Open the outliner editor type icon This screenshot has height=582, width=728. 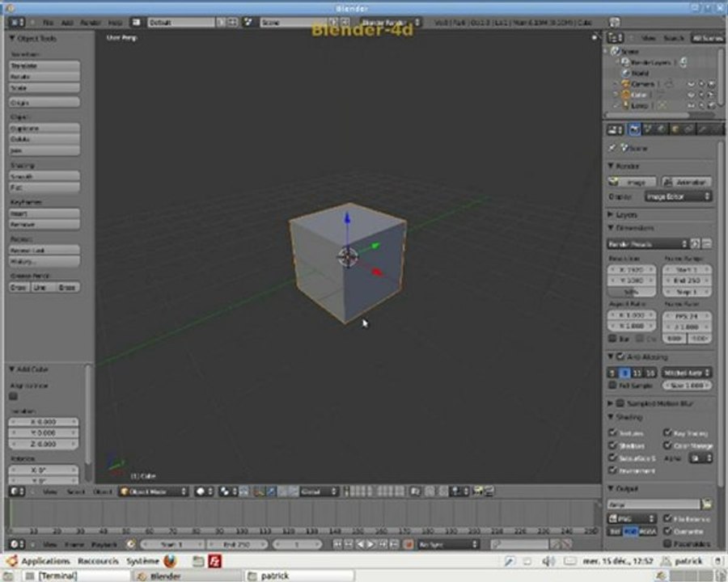[616, 38]
